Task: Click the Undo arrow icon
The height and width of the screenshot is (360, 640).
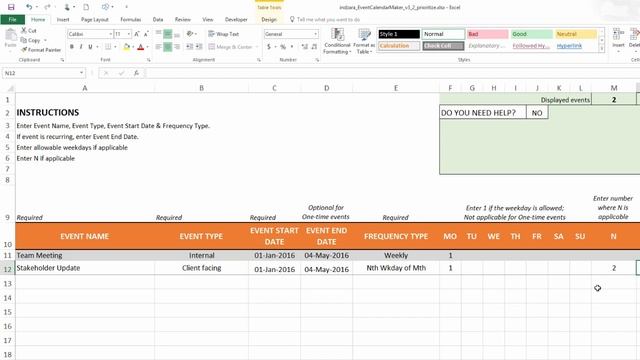Action: (x=29, y=7)
